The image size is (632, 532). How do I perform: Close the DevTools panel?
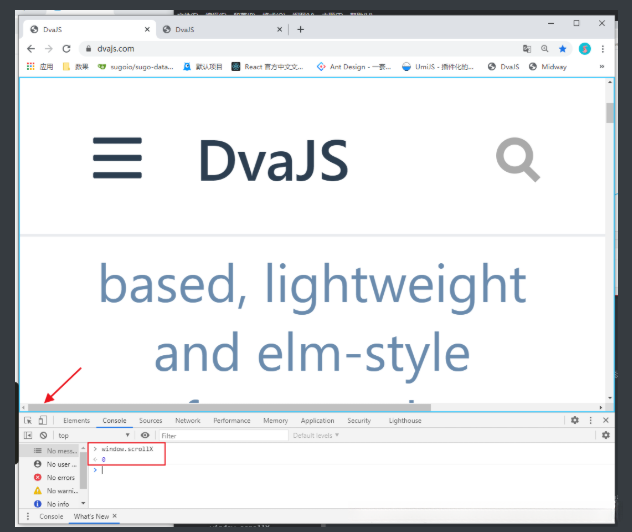click(605, 420)
